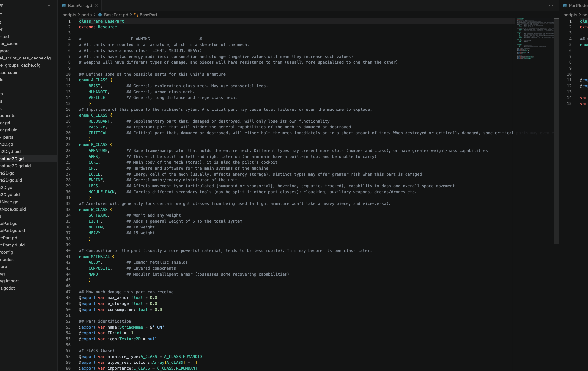Viewport: 588px width, 371px height.
Task: Click the max_armor export variable
Action: (x=118, y=298)
